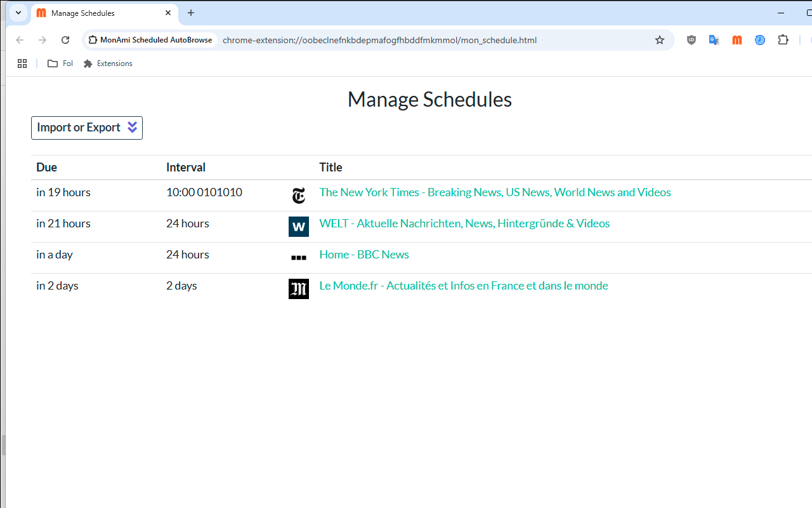This screenshot has height=508, width=812.
Task: Open The New York Times schedule link
Action: 495,192
